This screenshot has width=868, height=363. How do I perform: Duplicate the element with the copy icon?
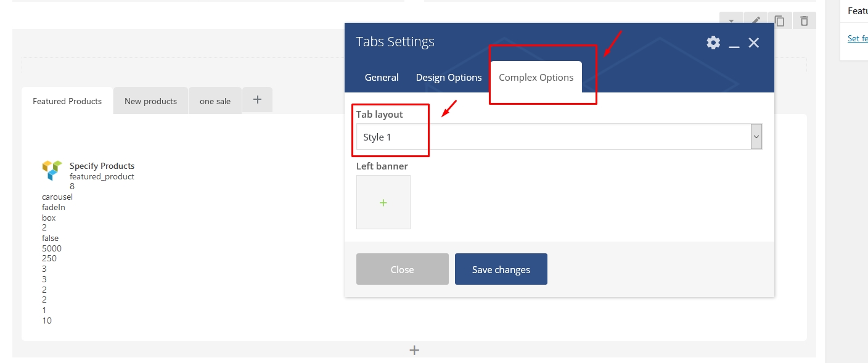click(780, 21)
